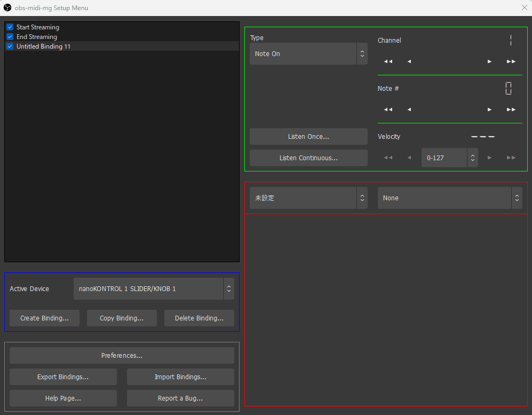The width and height of the screenshot is (532, 415).
Task: Expand the action dropdown showing None
Action: point(449,198)
